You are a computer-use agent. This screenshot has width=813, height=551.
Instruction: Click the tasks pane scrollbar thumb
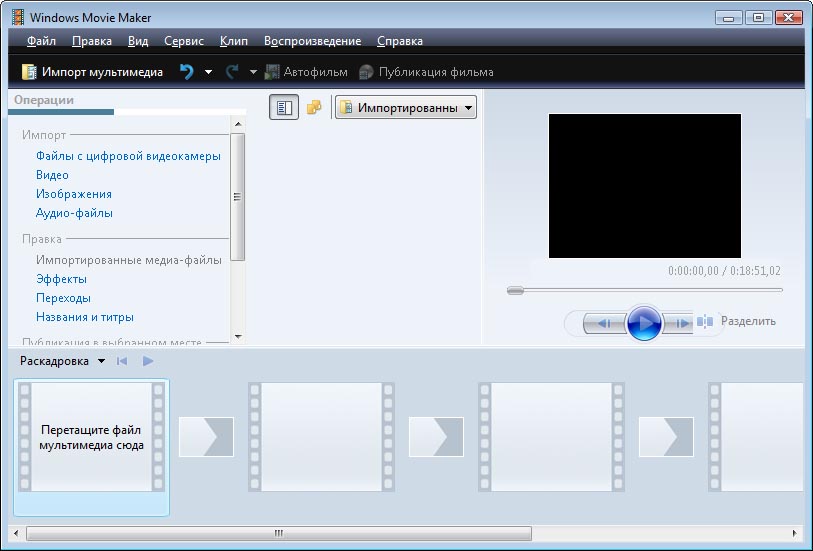[x=237, y=197]
